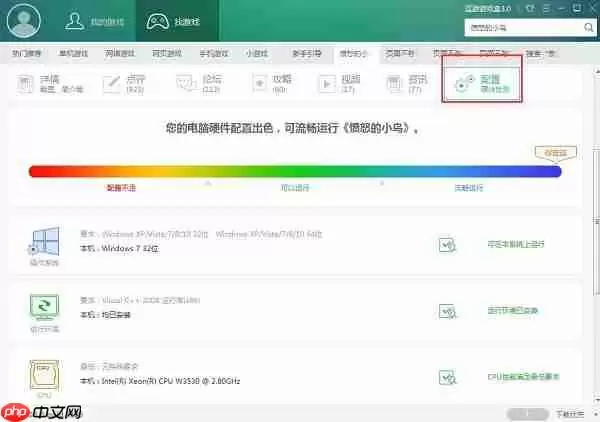Click the rainbow performance rating bar

pos(295,171)
